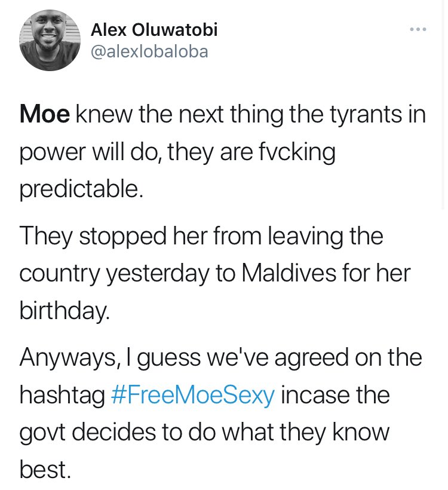Click the word Maldives in the tweet
Screen dimensions: 448x490
[289, 273]
